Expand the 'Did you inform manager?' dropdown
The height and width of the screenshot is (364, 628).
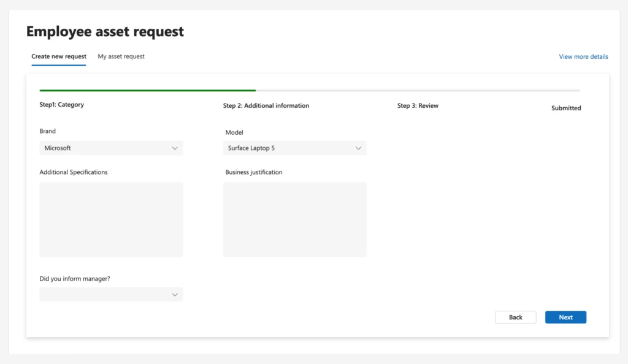click(110, 294)
